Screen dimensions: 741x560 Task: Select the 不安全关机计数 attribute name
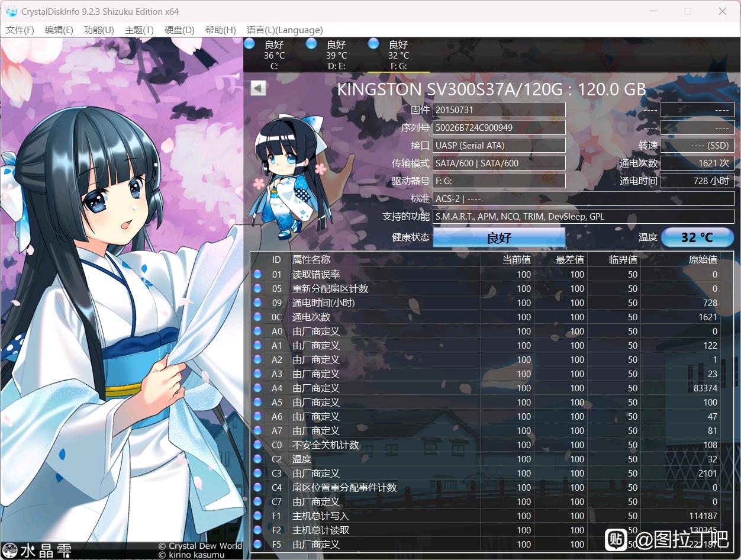click(326, 445)
